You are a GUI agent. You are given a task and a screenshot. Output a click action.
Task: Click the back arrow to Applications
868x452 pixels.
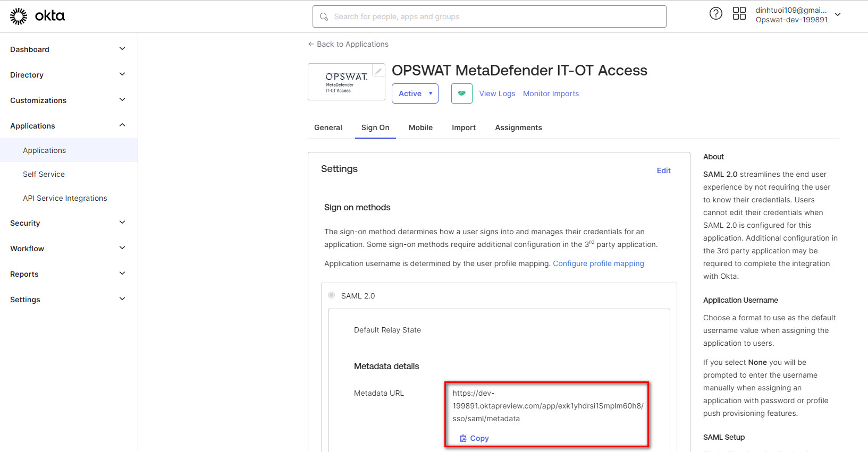tap(311, 44)
